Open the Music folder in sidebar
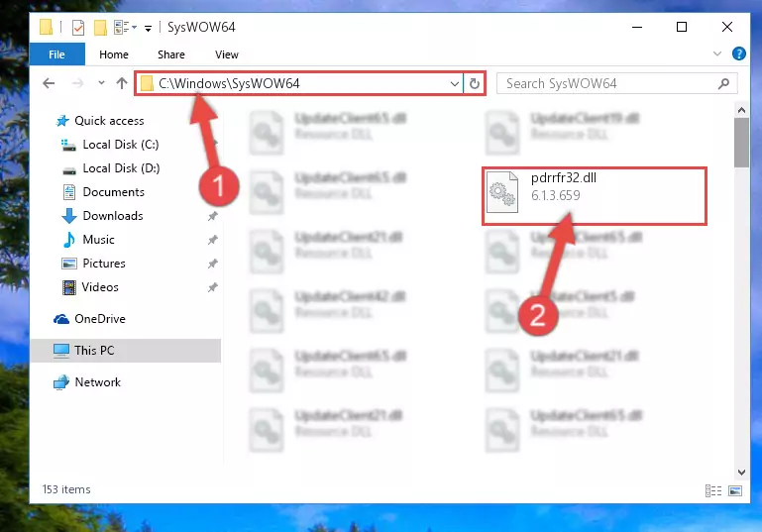The height and width of the screenshot is (532, 762). coord(99,240)
